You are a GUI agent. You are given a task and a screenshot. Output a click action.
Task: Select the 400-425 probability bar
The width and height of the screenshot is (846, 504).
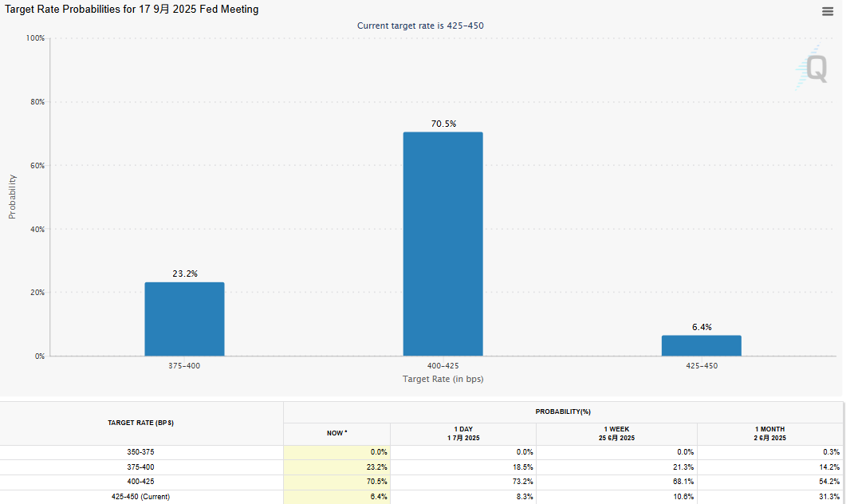click(x=443, y=243)
